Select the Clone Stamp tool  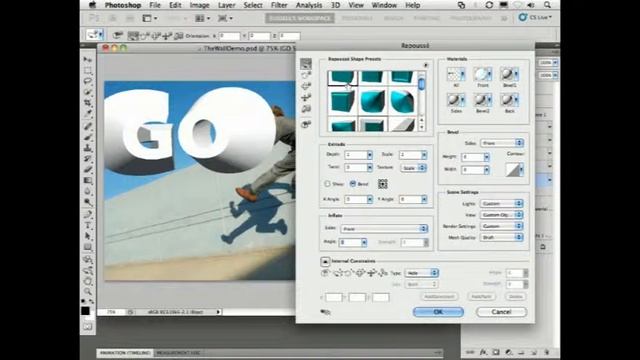(88, 148)
